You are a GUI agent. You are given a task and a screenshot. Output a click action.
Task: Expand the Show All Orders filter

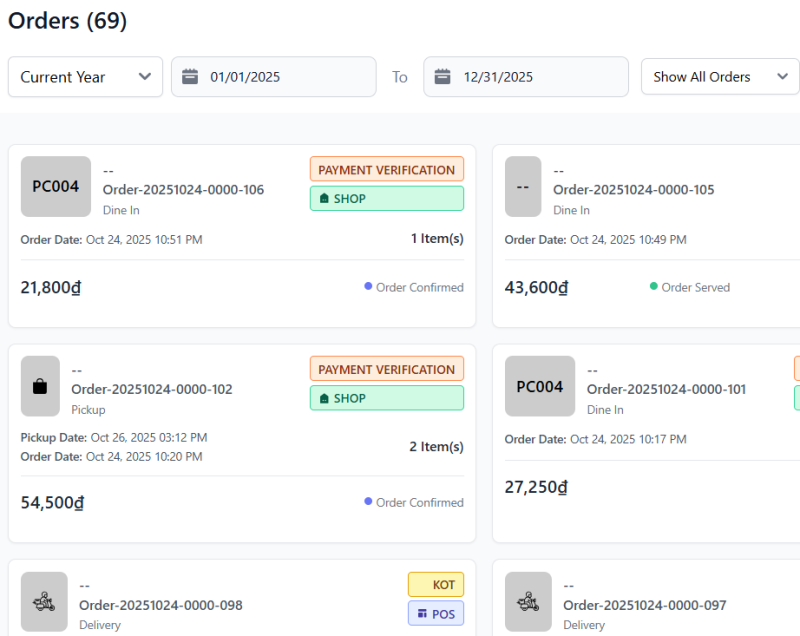click(x=720, y=77)
